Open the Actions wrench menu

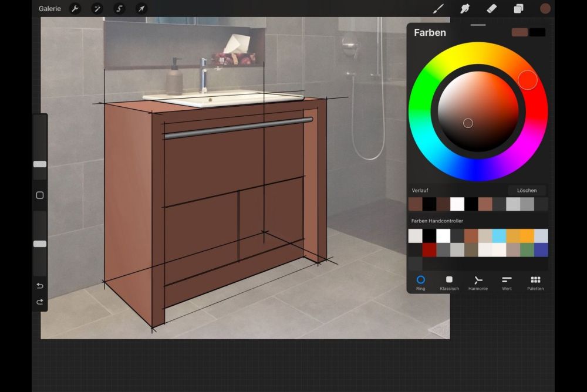click(75, 9)
